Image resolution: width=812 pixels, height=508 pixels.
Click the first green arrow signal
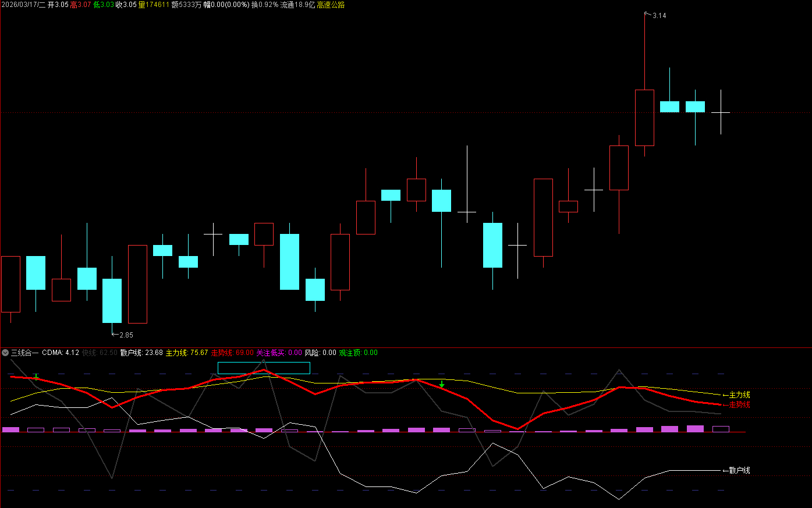[x=36, y=377]
